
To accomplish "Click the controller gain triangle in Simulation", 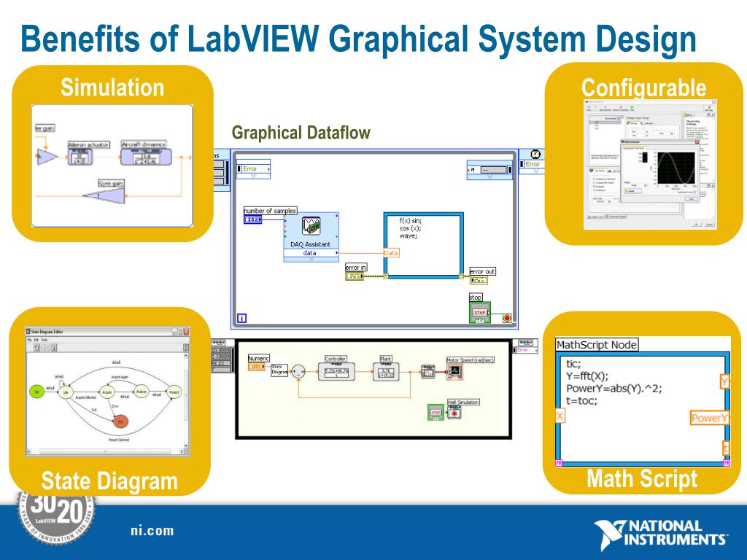I will pos(47,157).
